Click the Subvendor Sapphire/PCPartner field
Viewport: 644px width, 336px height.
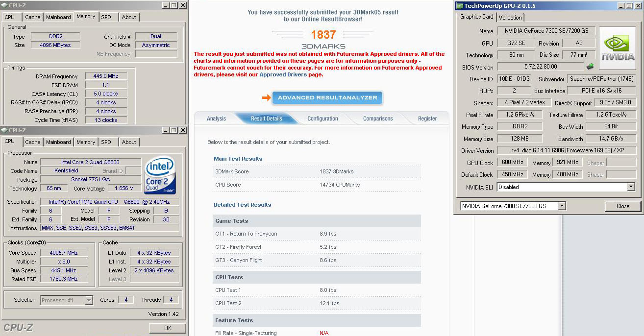click(x=601, y=79)
